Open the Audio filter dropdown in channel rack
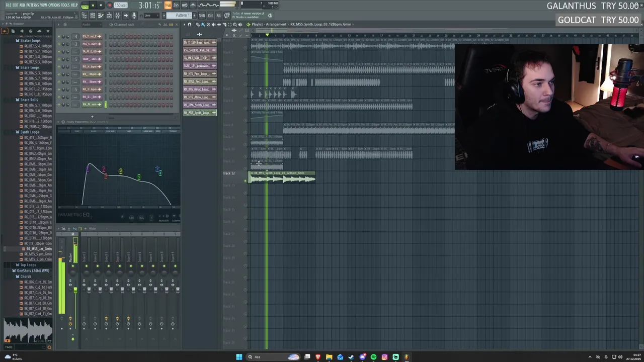Screen dimensions: 644x362 tap(92, 24)
